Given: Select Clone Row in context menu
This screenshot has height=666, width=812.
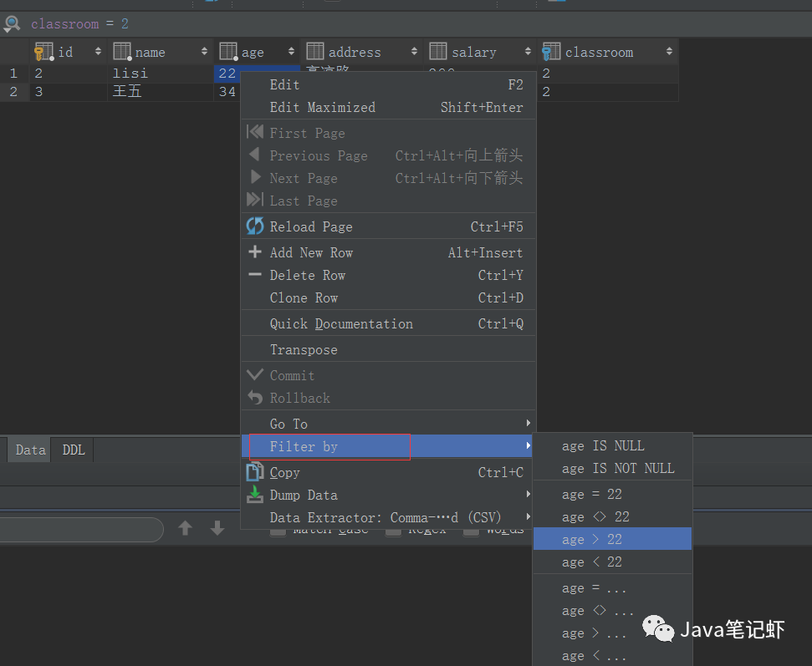Looking at the screenshot, I should click(388, 298).
